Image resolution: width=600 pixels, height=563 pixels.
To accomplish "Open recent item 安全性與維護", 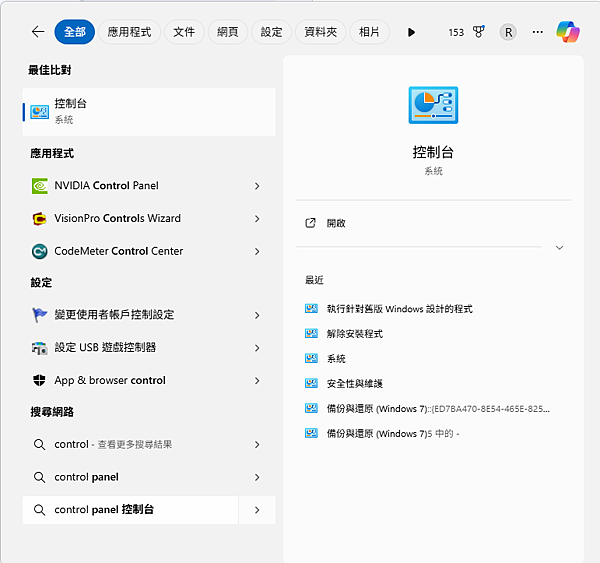I will click(354, 383).
